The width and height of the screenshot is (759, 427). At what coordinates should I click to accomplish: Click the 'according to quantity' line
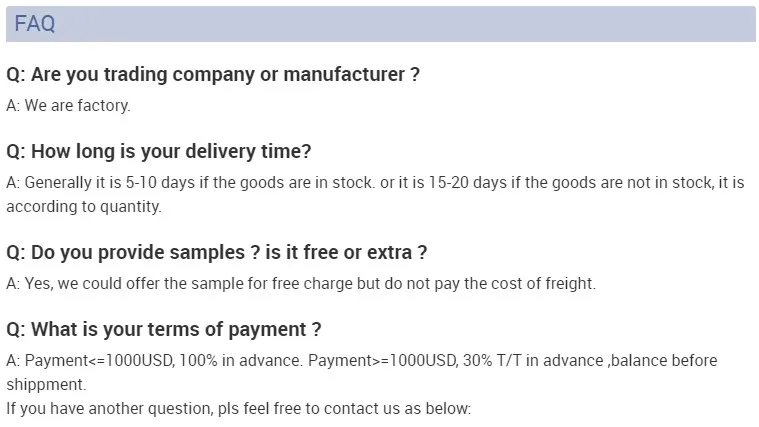[x=83, y=207]
